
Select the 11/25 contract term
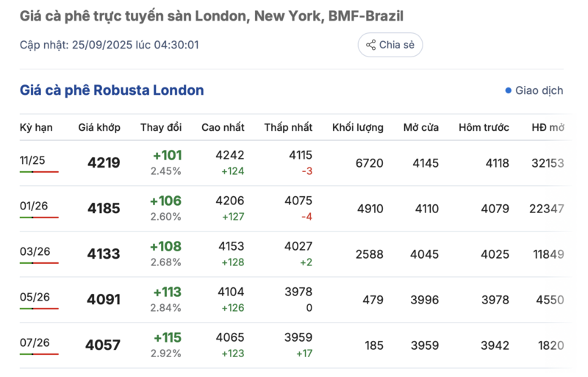pyautogui.click(x=32, y=160)
